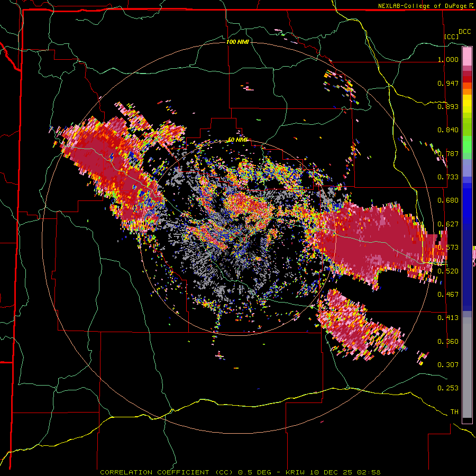The image size is (476, 476).
Task: Click the 0.467 scale value
Action: point(448,294)
